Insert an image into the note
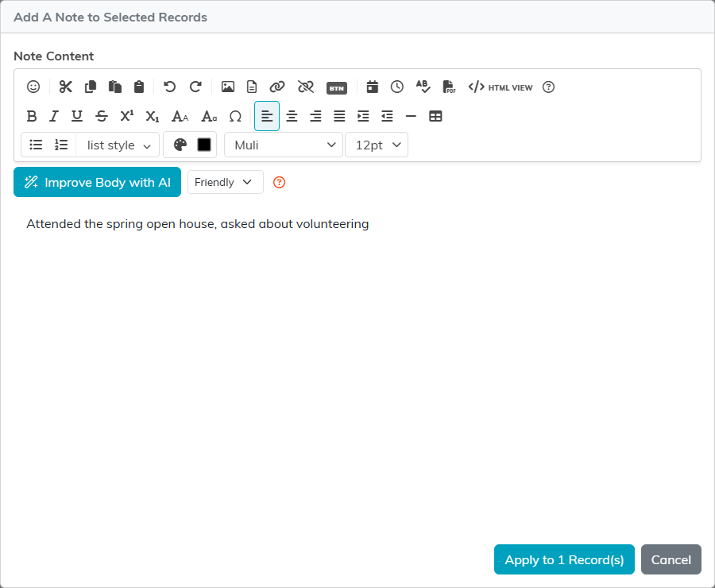The image size is (715, 588). point(227,87)
